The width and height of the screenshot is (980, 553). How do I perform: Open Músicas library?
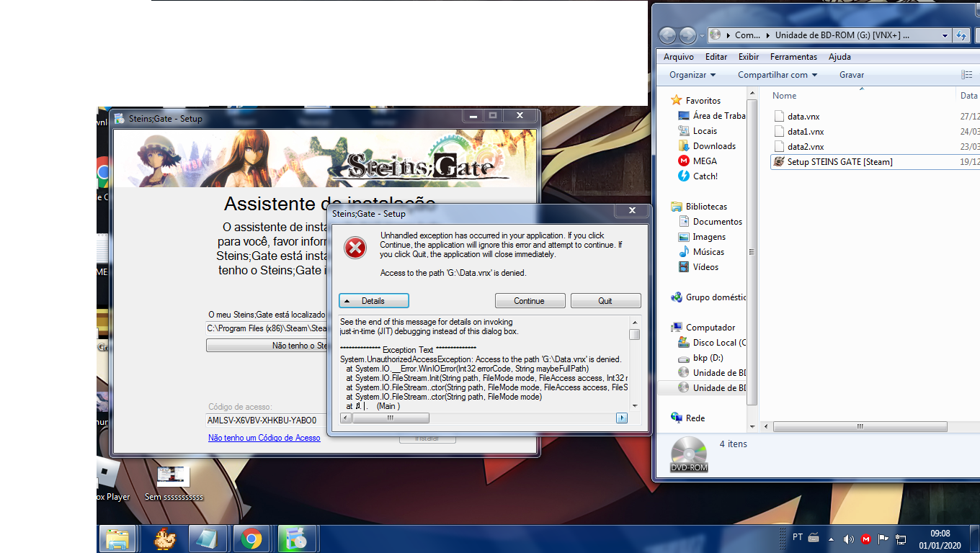701,252
